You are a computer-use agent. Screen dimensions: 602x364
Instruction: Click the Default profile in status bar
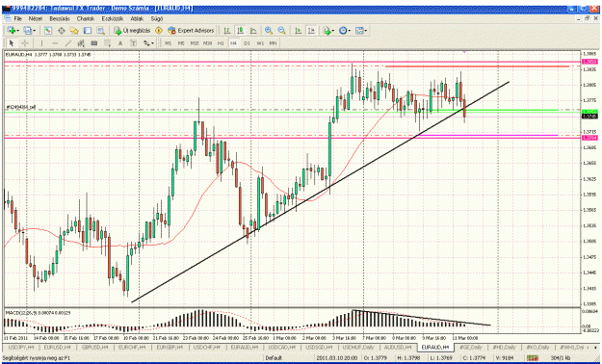pyautogui.click(x=275, y=358)
